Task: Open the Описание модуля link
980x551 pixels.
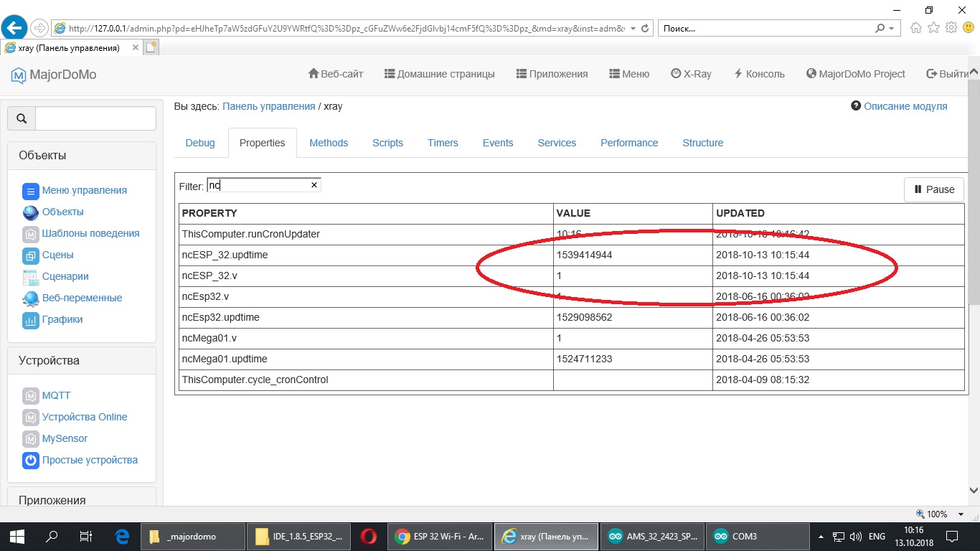Action: click(905, 106)
